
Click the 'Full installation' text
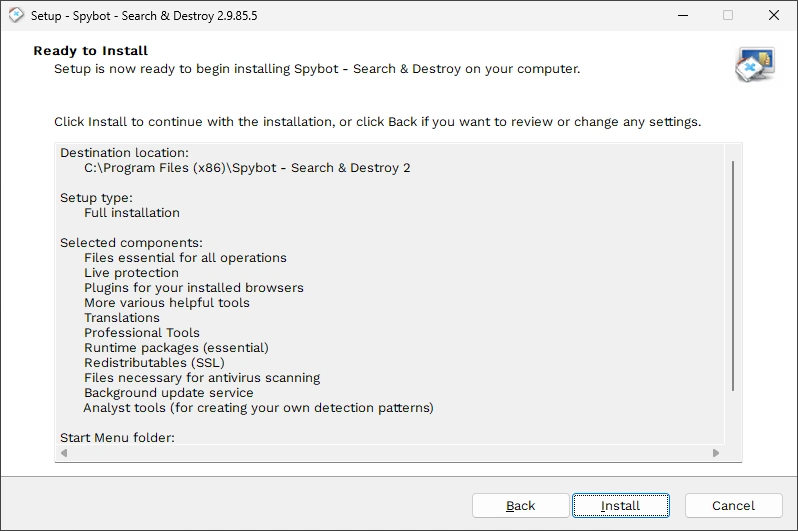tap(132, 213)
